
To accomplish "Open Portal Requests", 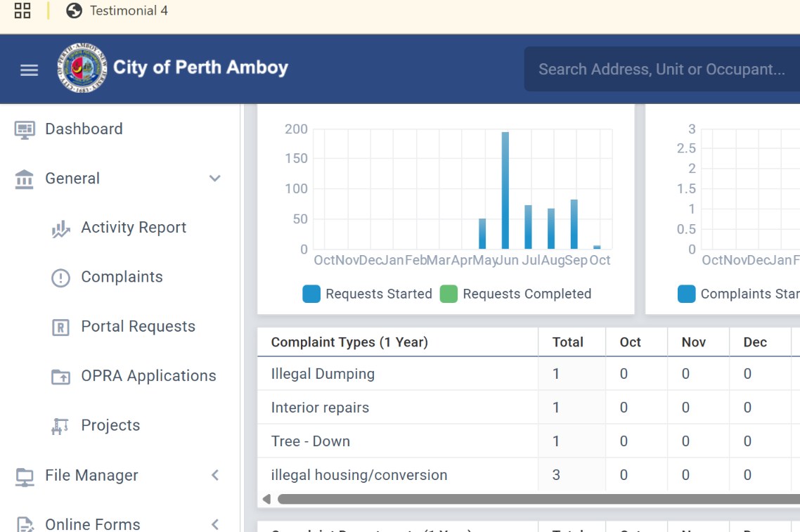I will [138, 326].
